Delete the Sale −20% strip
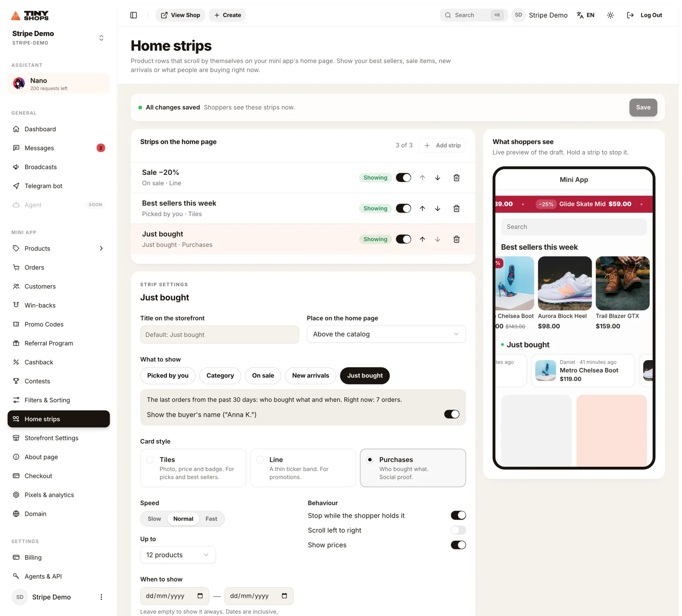The image size is (682, 616). (456, 178)
